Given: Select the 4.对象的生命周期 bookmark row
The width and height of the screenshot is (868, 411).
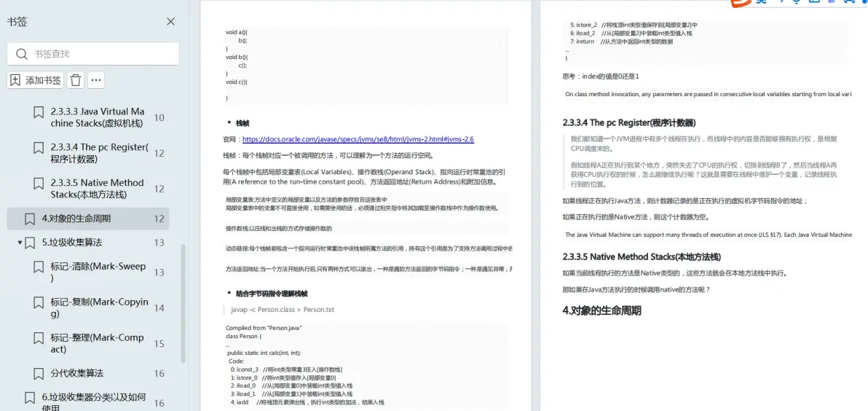Looking at the screenshot, I should (88, 219).
